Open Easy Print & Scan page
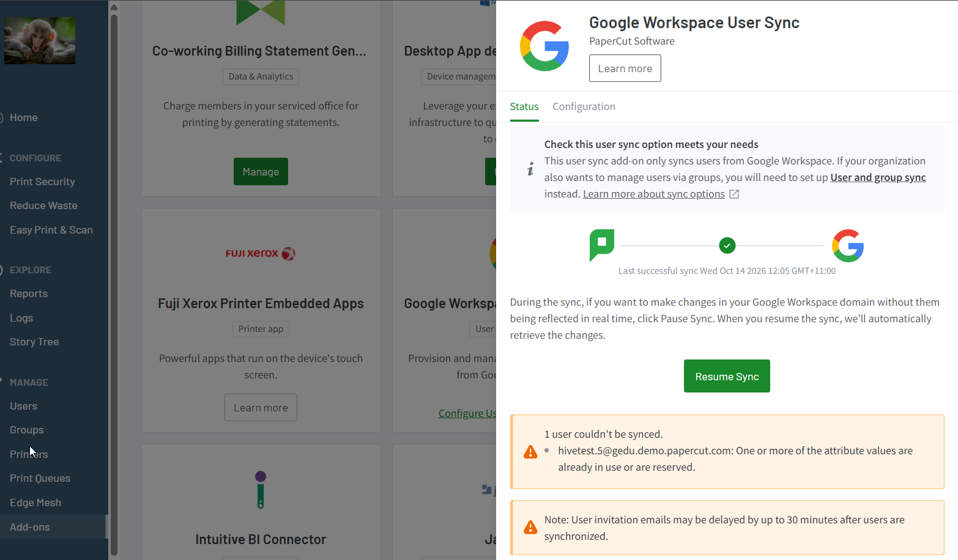 pyautogui.click(x=51, y=230)
